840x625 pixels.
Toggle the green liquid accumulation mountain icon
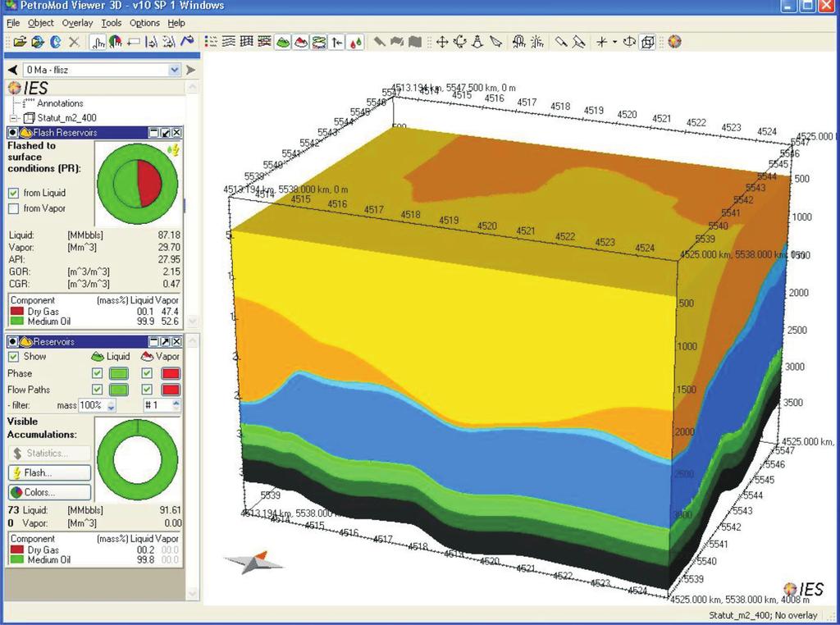coord(283,42)
